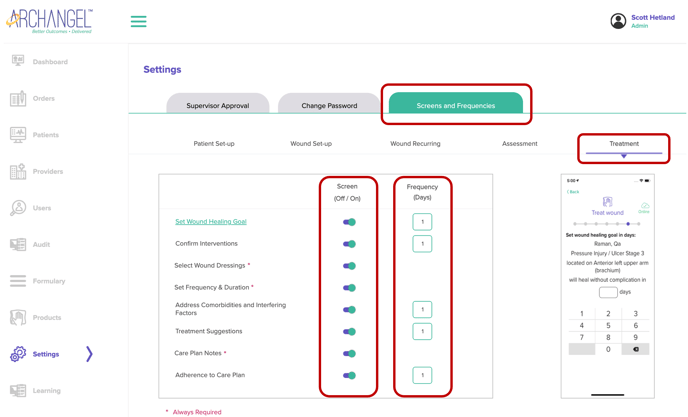The height and width of the screenshot is (417, 688).
Task: Open the Patients sidebar icon
Action: point(18,135)
